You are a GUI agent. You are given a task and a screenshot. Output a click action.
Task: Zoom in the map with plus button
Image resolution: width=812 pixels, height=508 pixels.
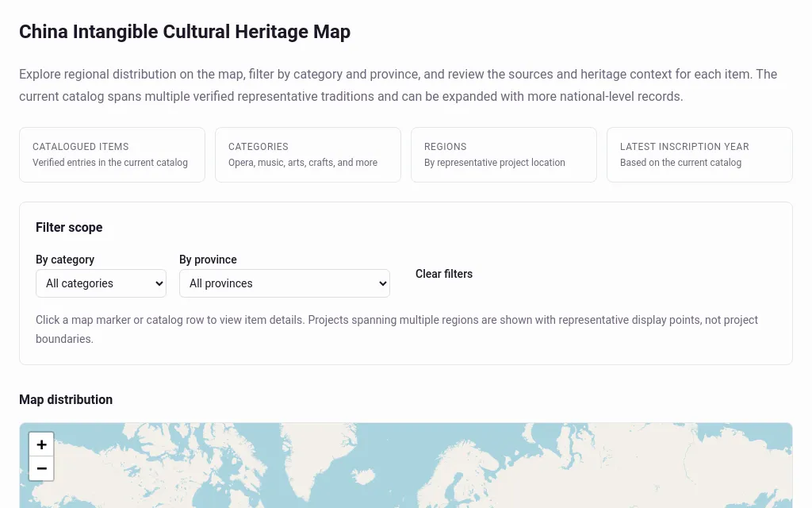tap(41, 444)
